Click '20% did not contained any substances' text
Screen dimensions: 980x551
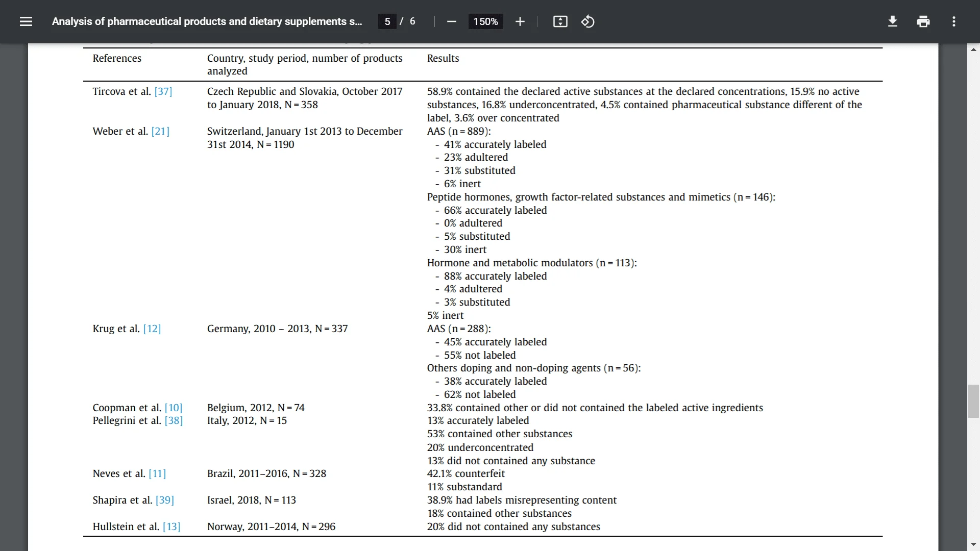coord(513,527)
